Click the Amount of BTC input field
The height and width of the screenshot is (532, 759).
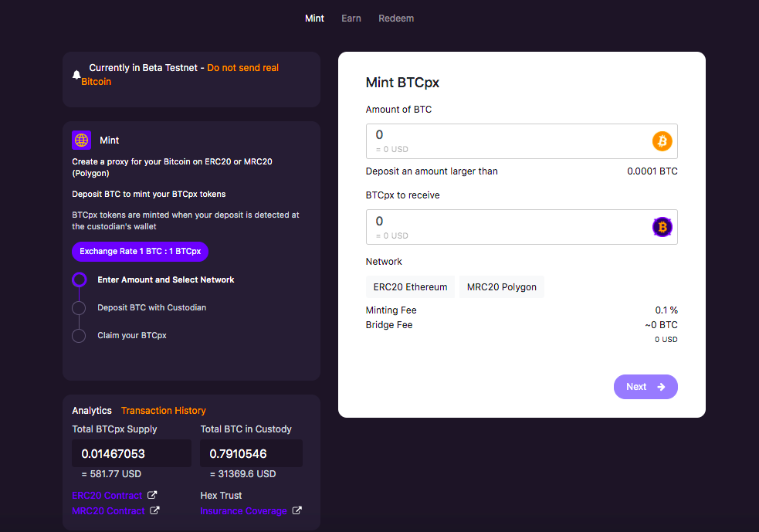(521, 141)
